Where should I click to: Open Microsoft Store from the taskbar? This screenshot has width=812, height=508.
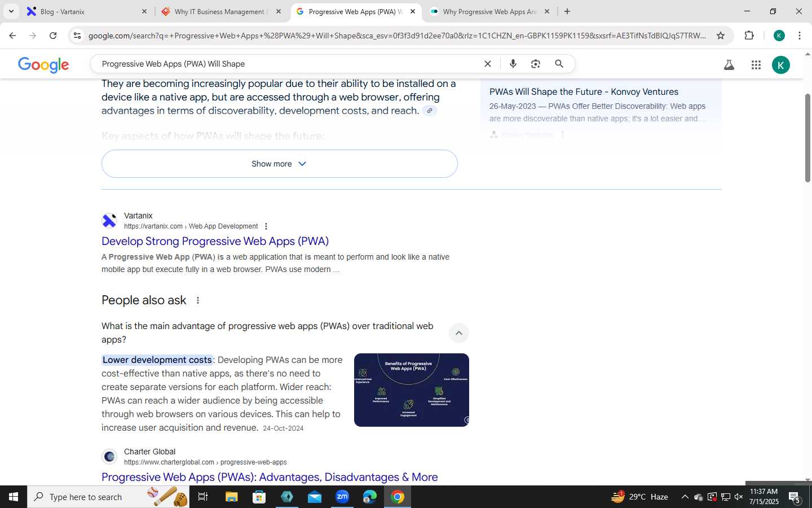(x=259, y=497)
